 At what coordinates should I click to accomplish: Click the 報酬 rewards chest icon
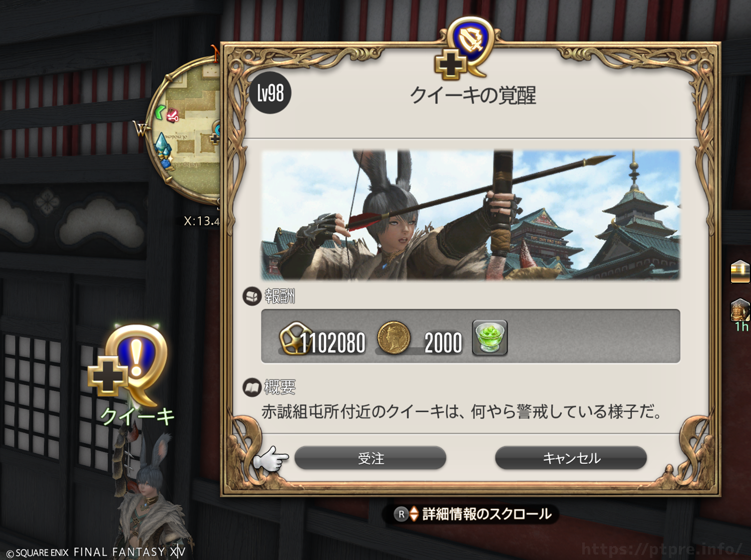[251, 296]
